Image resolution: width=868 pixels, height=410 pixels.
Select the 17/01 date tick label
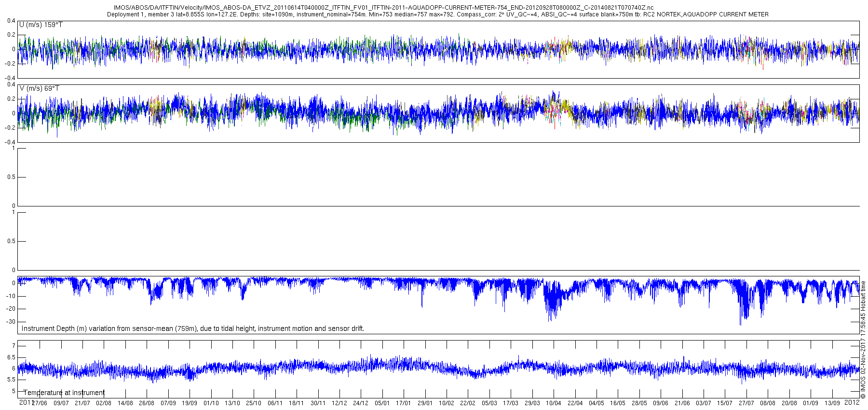coord(404,403)
